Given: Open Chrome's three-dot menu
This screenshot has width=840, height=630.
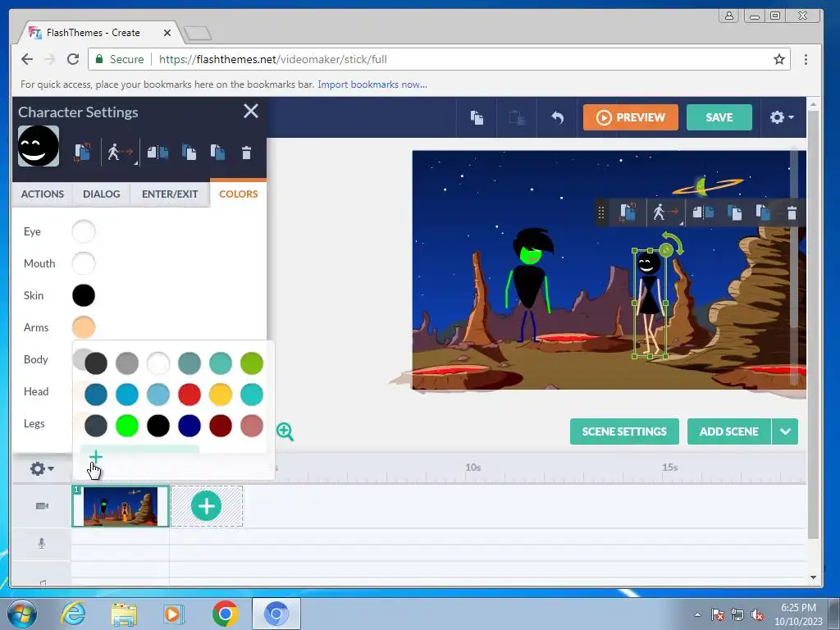Looking at the screenshot, I should point(806,59).
